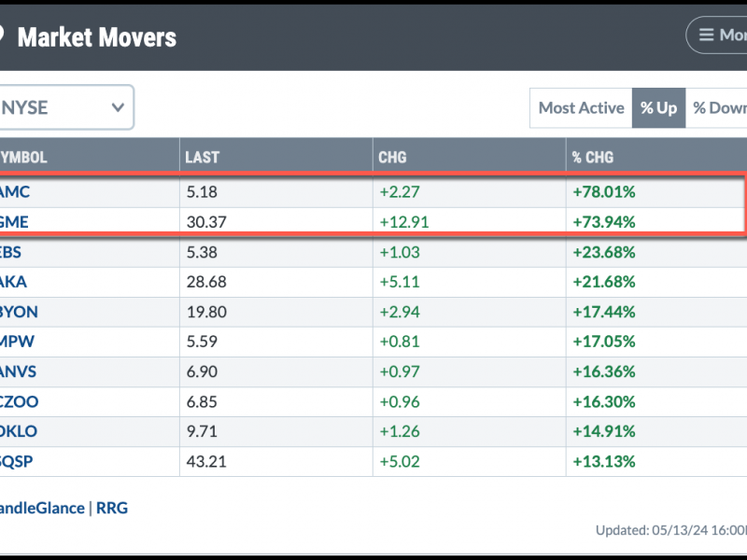747x560 pixels.
Task: Open the AKA symbol link
Action: click(13, 282)
